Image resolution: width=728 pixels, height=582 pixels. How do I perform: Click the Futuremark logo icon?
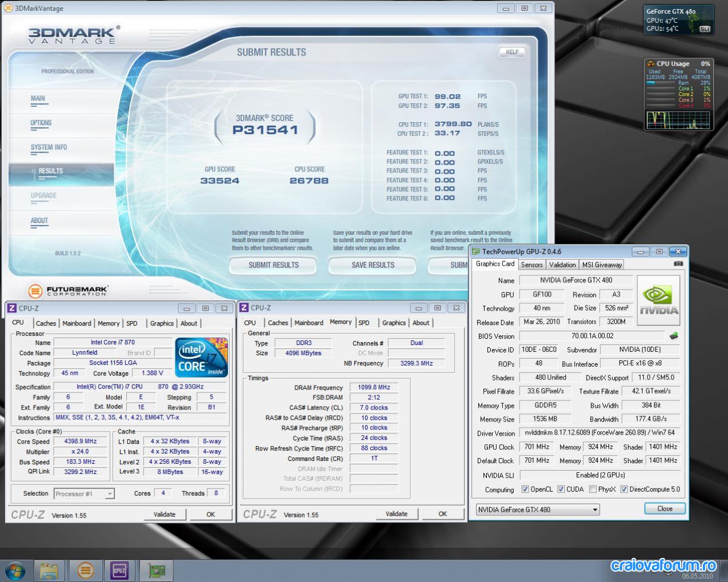[35, 291]
